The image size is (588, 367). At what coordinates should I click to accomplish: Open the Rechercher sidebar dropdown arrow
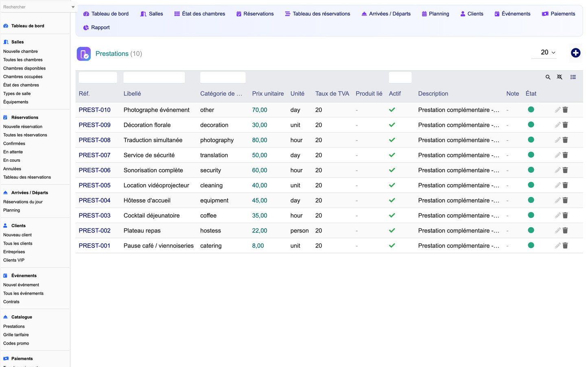pos(73,7)
